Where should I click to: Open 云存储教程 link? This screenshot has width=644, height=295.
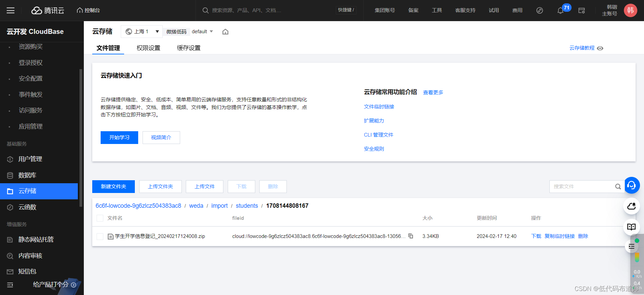[582, 48]
